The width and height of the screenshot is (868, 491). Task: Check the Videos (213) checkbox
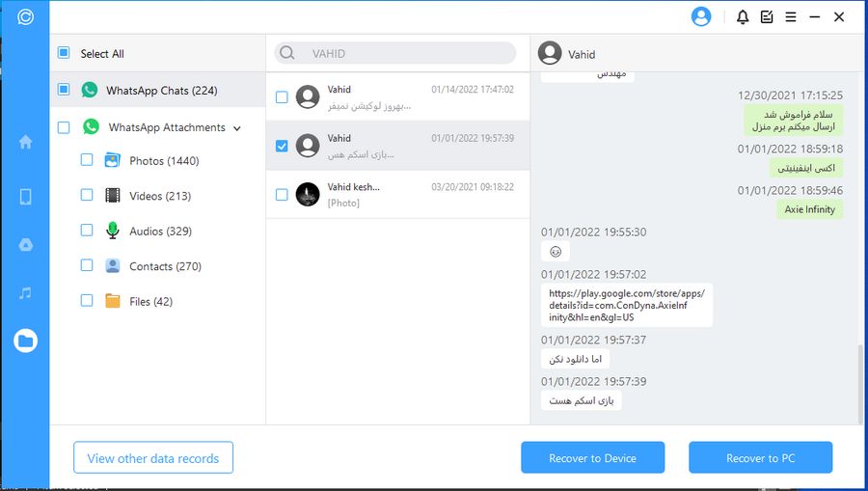(87, 195)
